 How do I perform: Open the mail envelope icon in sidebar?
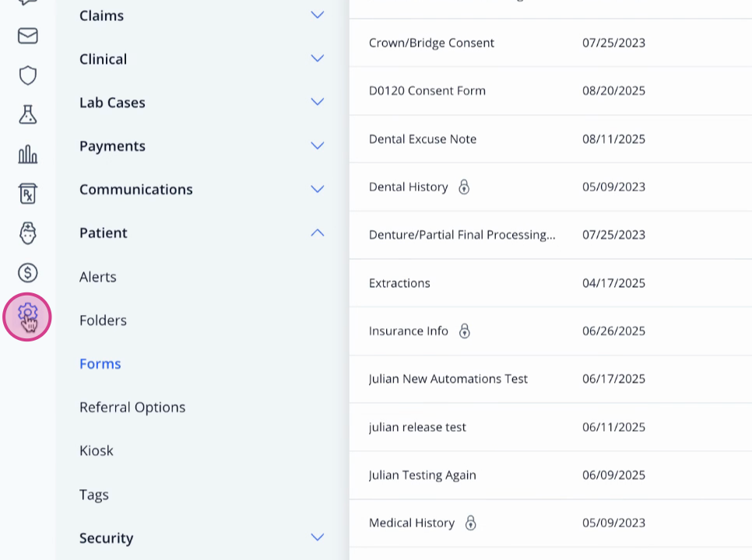pyautogui.click(x=28, y=36)
